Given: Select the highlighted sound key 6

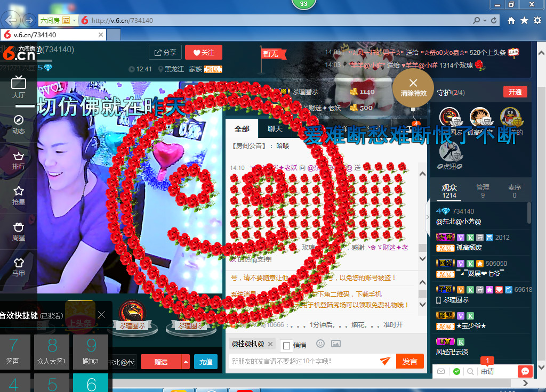Looking at the screenshot, I should tap(91, 383).
